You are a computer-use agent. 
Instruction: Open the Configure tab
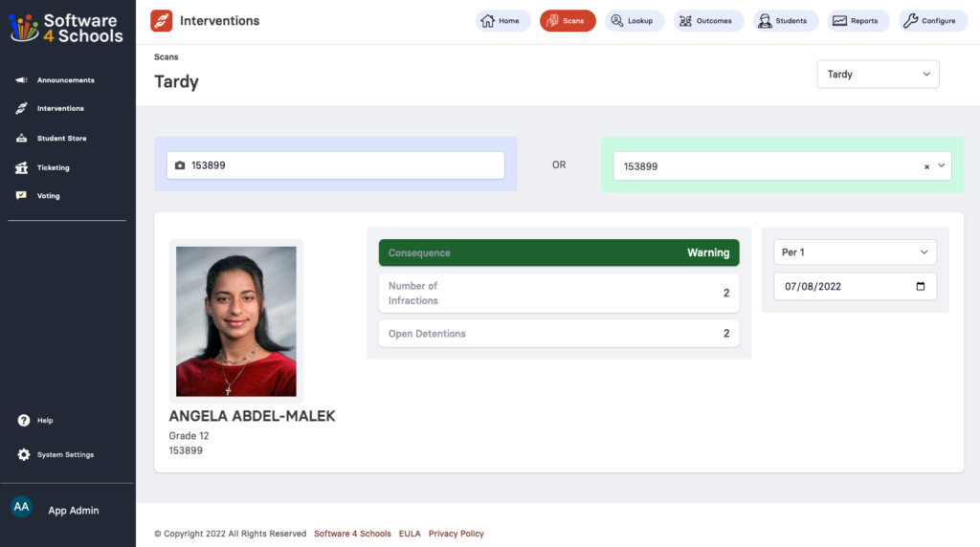pyautogui.click(x=932, y=21)
